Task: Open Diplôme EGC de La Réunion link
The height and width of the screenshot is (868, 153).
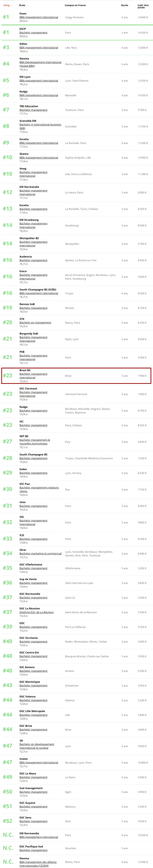Action: (36, 612)
